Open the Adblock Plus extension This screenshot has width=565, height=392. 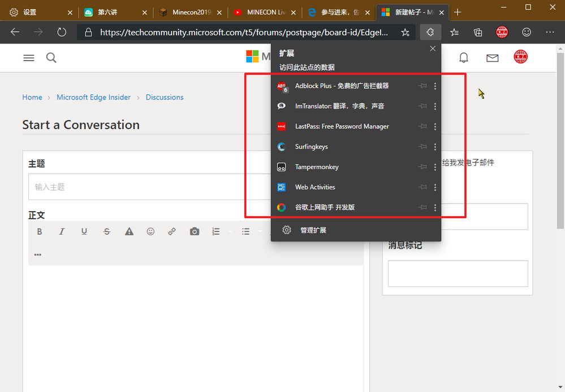[342, 86]
